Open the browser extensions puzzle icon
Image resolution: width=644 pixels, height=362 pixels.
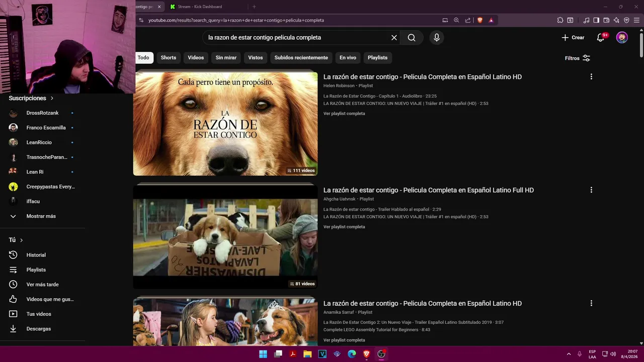click(560, 20)
